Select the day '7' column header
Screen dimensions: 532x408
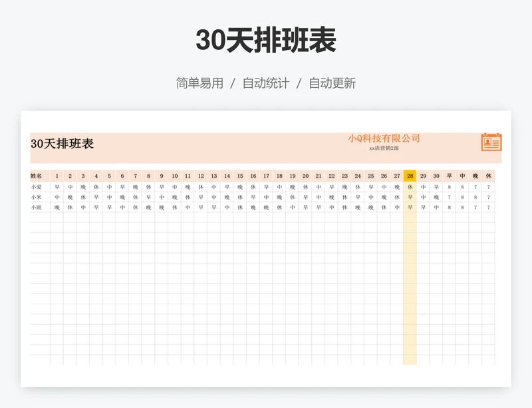pyautogui.click(x=136, y=176)
